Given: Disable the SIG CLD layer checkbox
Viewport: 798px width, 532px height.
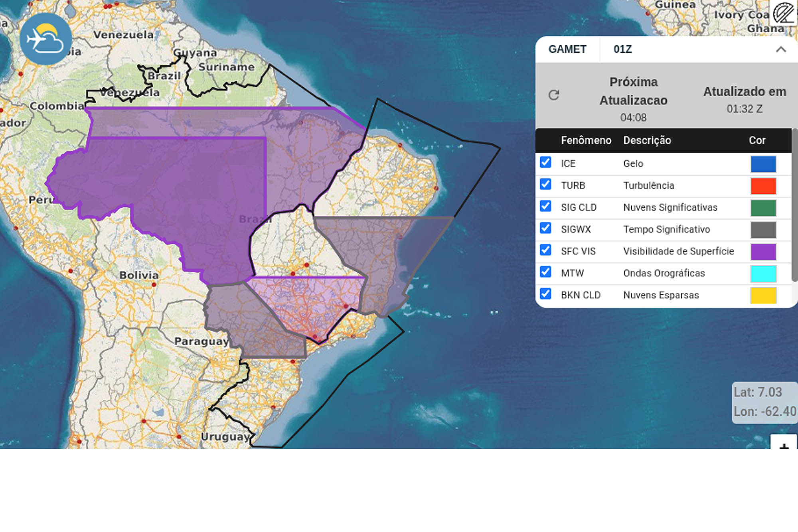Looking at the screenshot, I should [545, 206].
